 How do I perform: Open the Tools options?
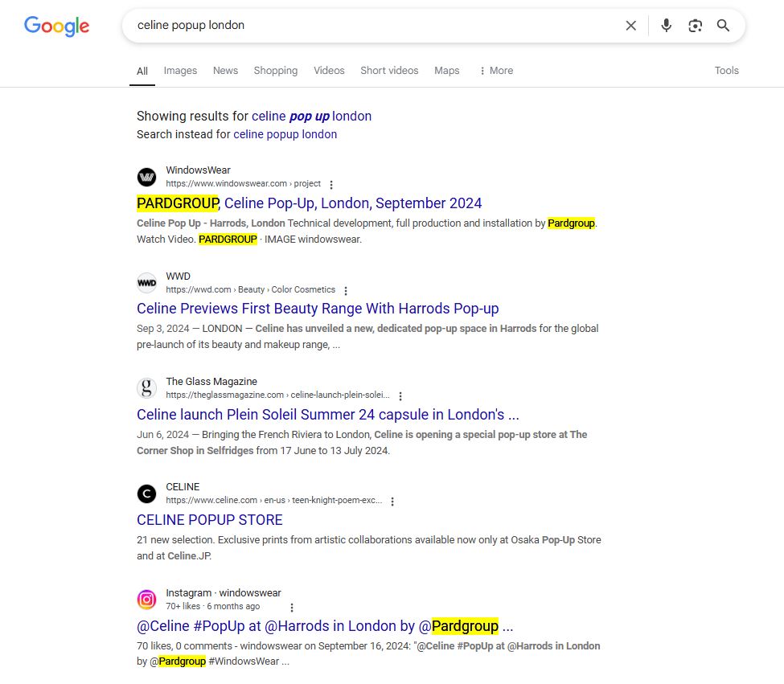726,71
